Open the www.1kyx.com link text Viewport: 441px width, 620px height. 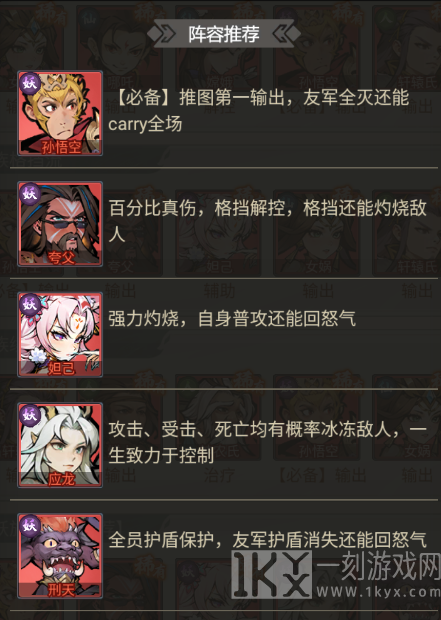(x=378, y=592)
